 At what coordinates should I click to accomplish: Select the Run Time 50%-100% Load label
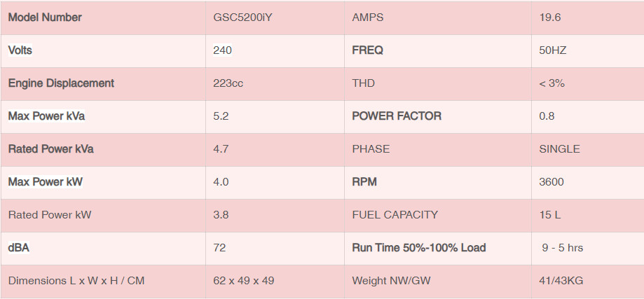[x=419, y=248]
